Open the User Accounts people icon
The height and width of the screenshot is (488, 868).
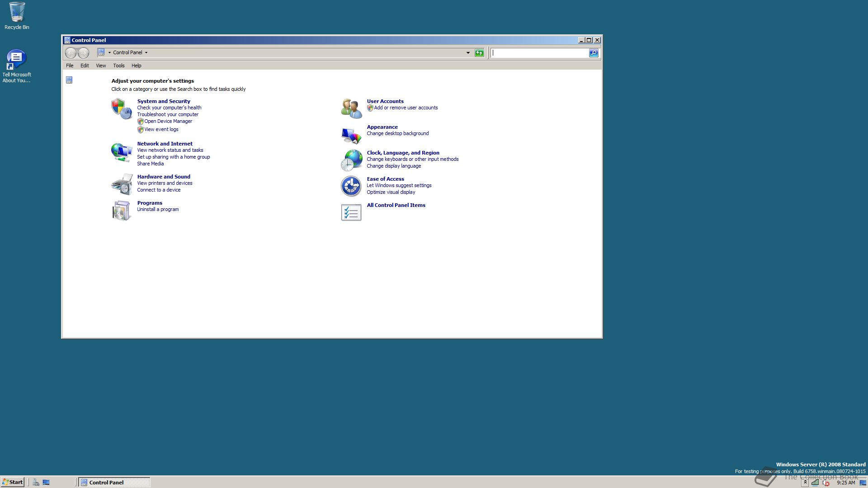pyautogui.click(x=351, y=108)
